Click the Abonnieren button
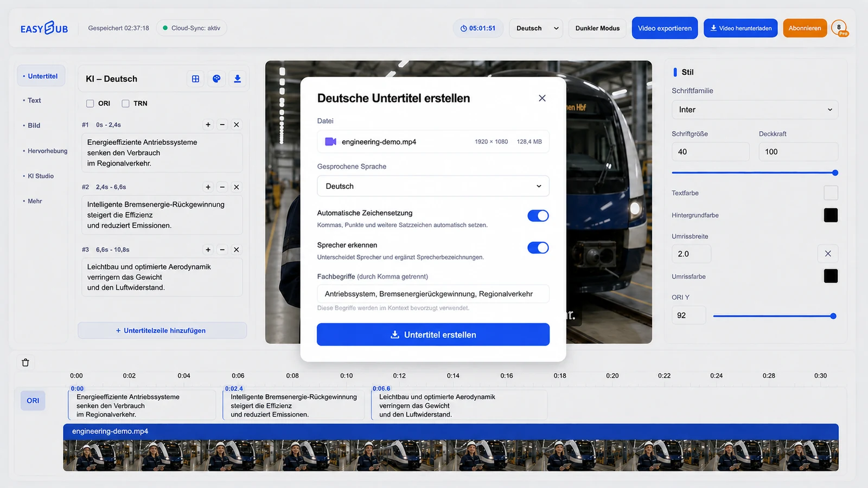The image size is (868, 488). [805, 28]
